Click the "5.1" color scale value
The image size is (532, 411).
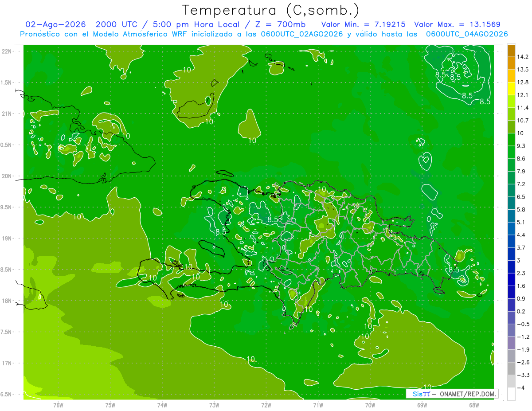pos(521,222)
